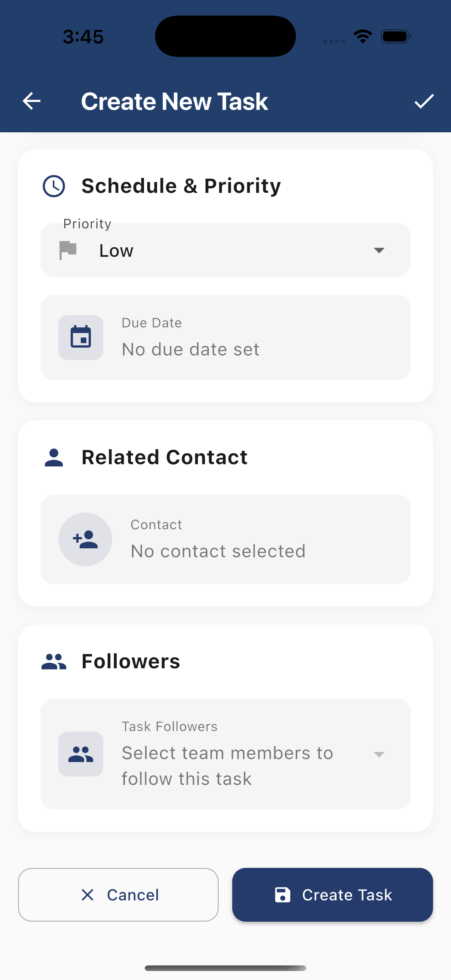Tap the save icon on Create Task
Viewport: 451px width, 980px height.
click(x=282, y=895)
